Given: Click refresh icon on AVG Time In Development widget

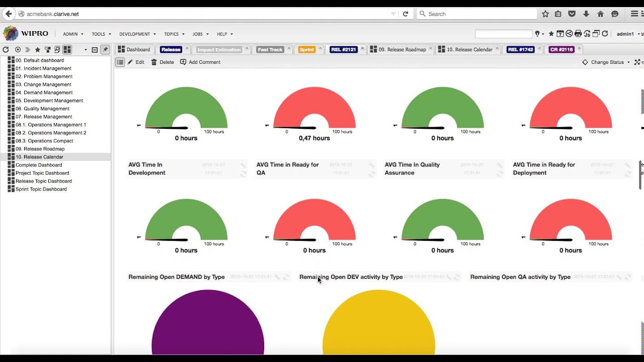Looking at the screenshot, I should click(244, 173).
